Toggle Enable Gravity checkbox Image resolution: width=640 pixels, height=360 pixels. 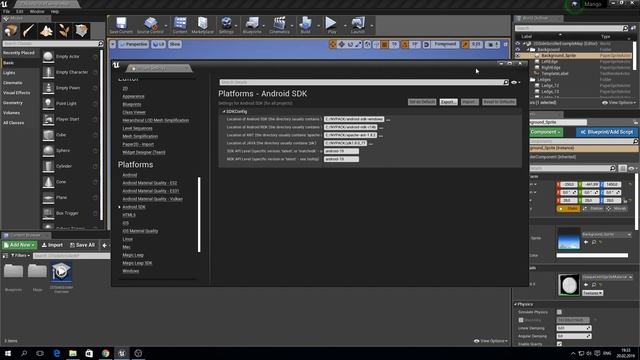point(559,344)
